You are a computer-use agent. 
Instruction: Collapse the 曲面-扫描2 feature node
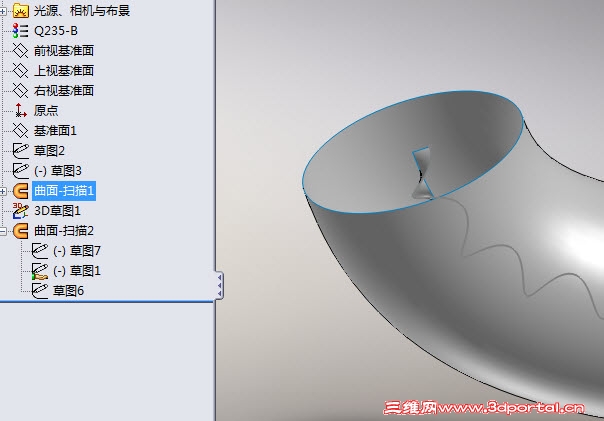(3, 231)
